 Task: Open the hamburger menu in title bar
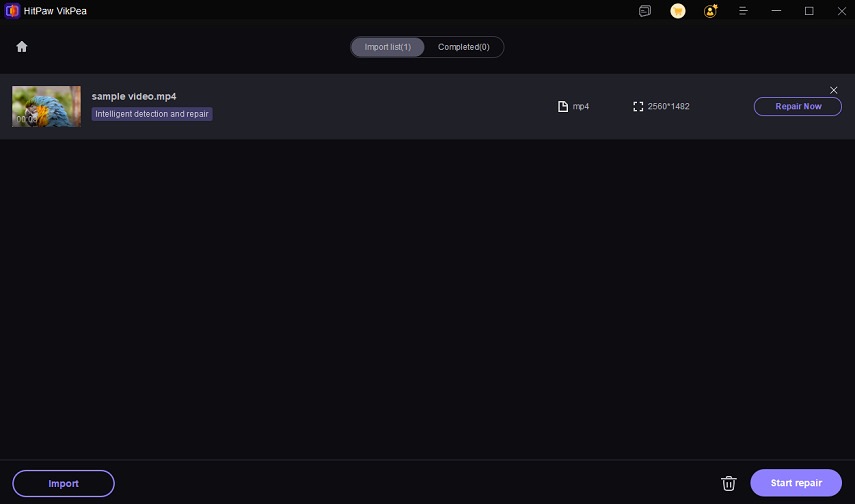point(743,11)
